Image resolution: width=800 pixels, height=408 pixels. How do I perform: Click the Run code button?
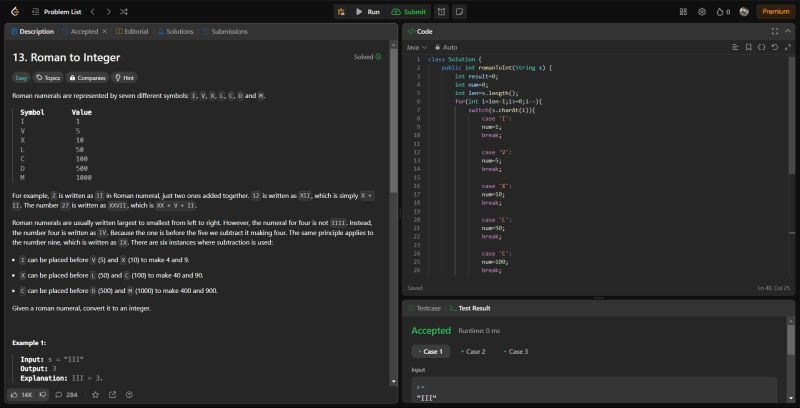point(367,12)
